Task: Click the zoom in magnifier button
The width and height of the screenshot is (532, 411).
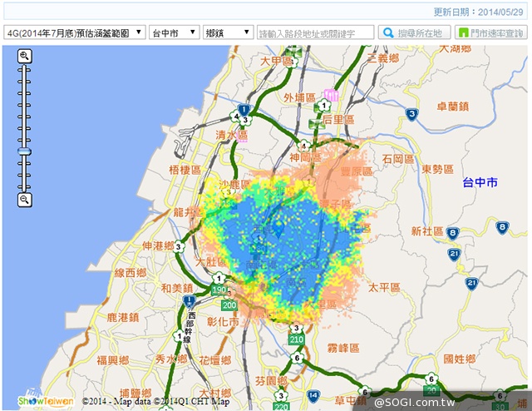Action: point(25,56)
